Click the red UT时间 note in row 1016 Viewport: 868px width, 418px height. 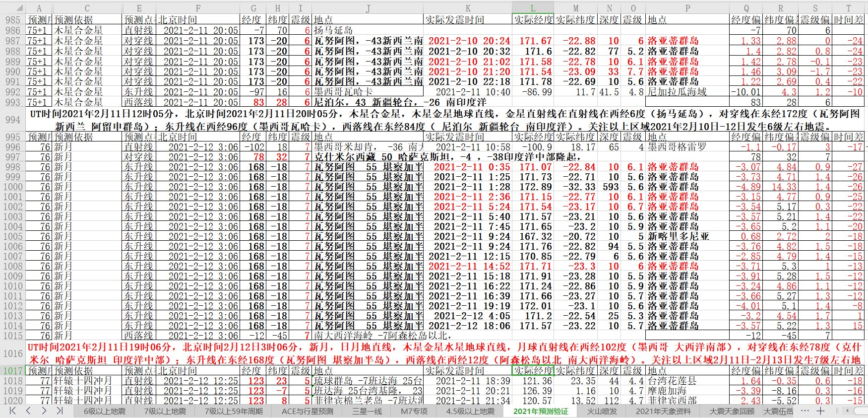click(x=444, y=353)
